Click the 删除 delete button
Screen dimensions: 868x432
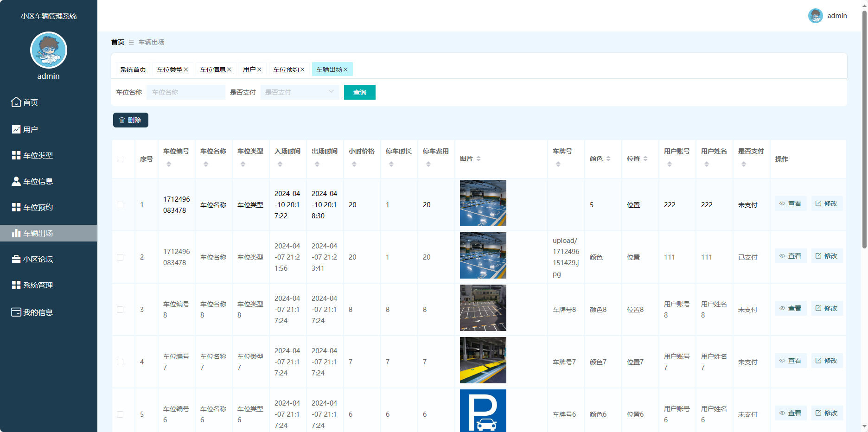point(131,120)
